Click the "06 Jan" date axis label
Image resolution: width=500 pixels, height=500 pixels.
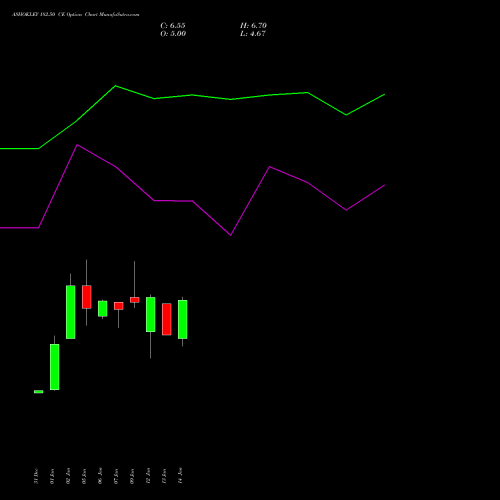pos(100,476)
